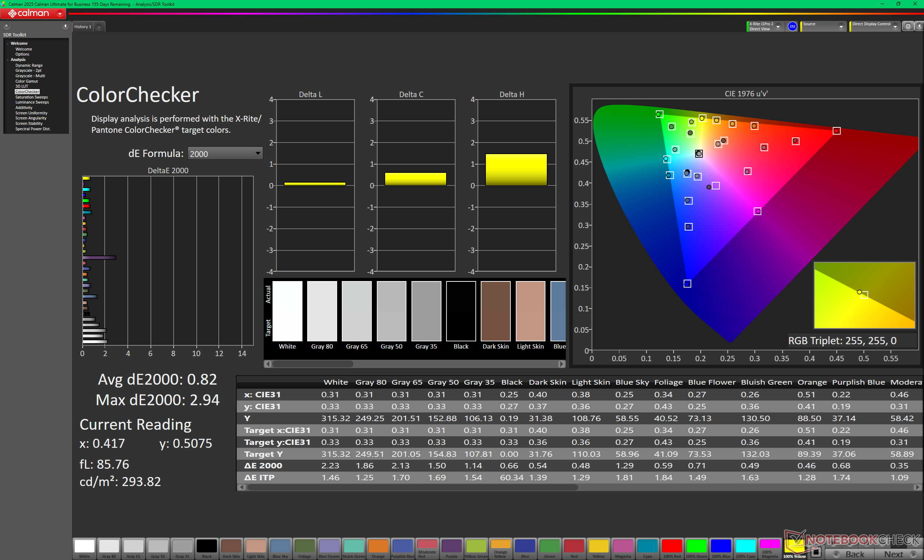Screen dimensions: 924x560
Task: Open Luminance Sweeps analysis
Action: (x=32, y=102)
